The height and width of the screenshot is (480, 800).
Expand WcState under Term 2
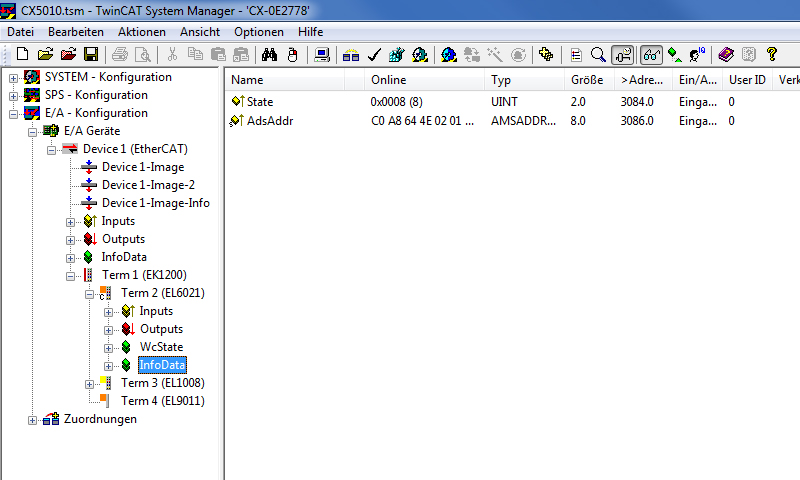click(108, 348)
